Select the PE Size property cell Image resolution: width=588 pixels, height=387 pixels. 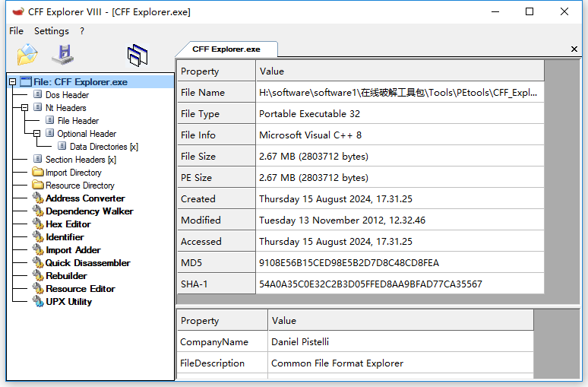tap(217, 178)
